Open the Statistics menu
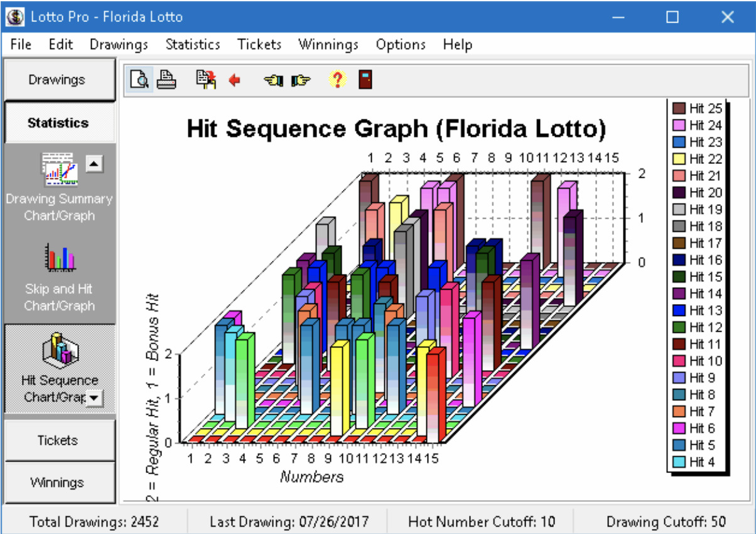 point(193,45)
